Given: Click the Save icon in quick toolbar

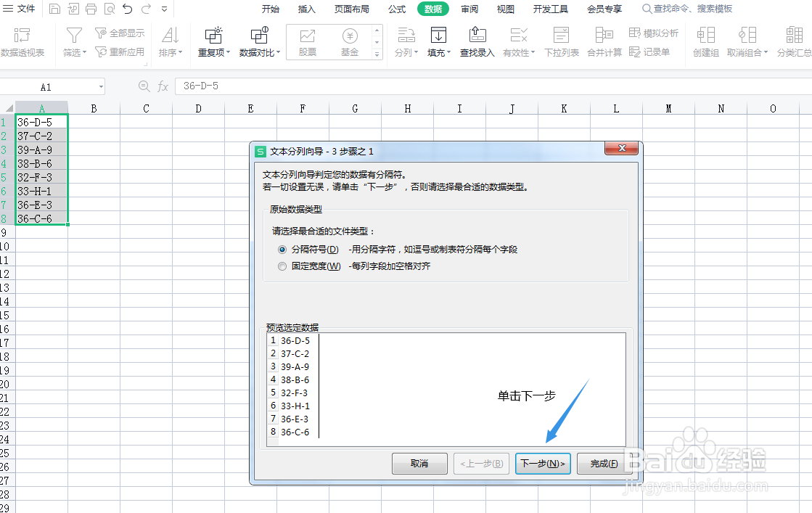Looking at the screenshot, I should (54, 8).
